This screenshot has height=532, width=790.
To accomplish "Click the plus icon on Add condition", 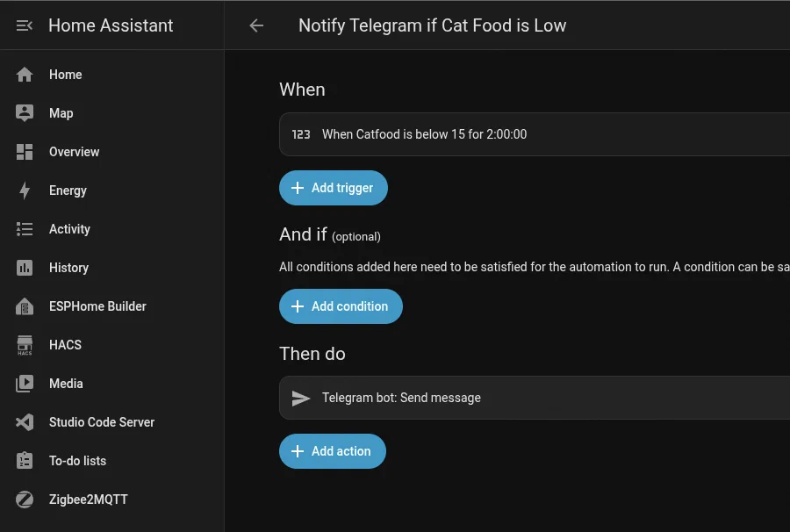I will point(298,306).
